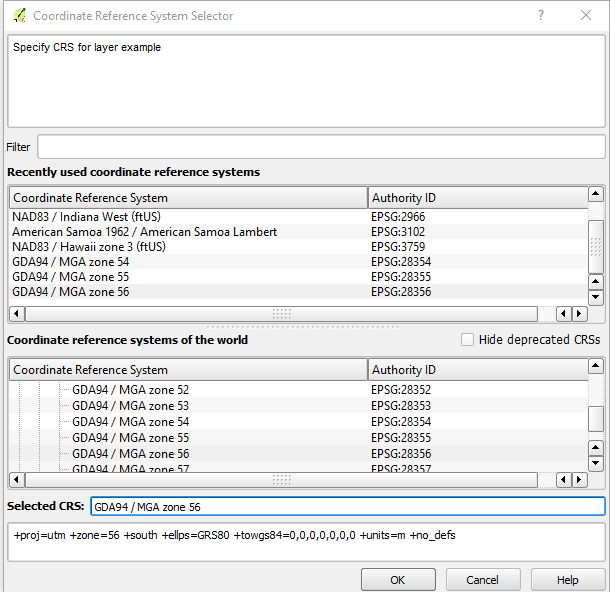Select GDA94 / MGA zone 52 in world tree
Image resolution: width=610 pixels, height=592 pixels.
click(x=130, y=390)
